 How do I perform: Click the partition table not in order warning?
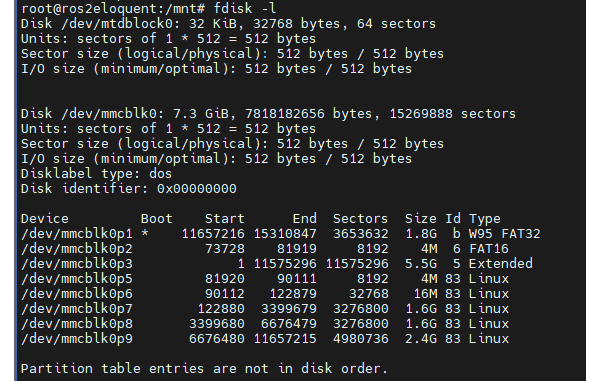coord(204,369)
